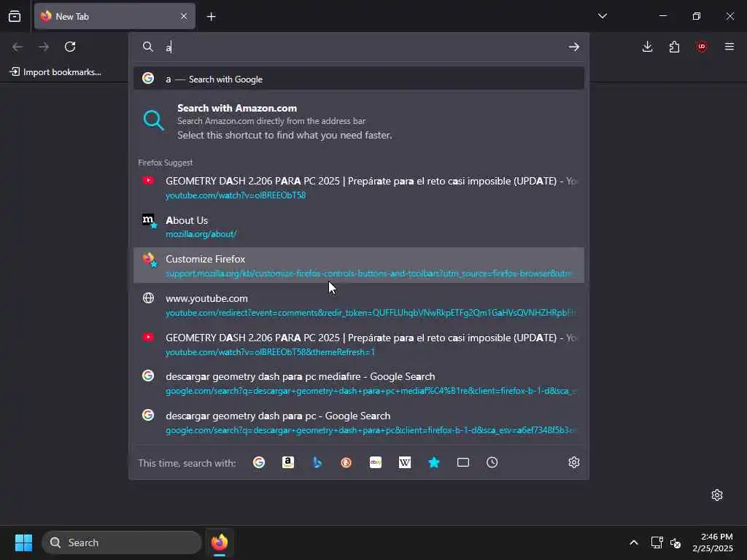Search this time with Amazon icon
This screenshot has height=560, width=747.
coord(287,462)
